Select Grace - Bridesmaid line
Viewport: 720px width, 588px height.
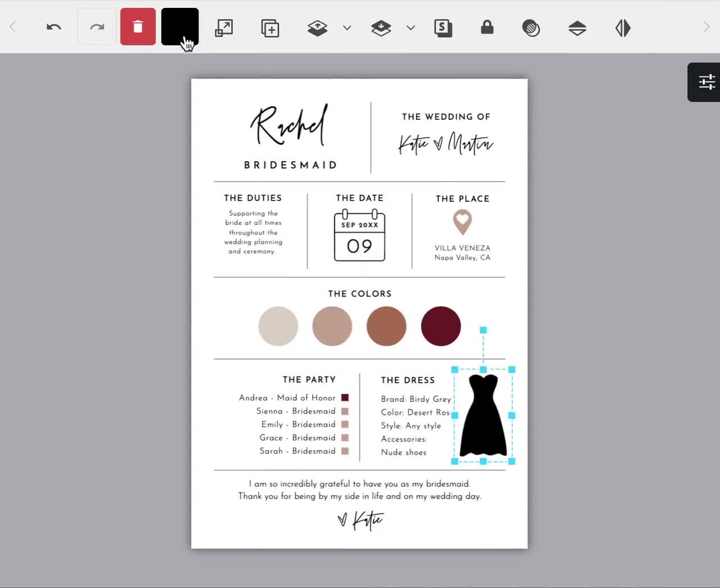tap(297, 437)
